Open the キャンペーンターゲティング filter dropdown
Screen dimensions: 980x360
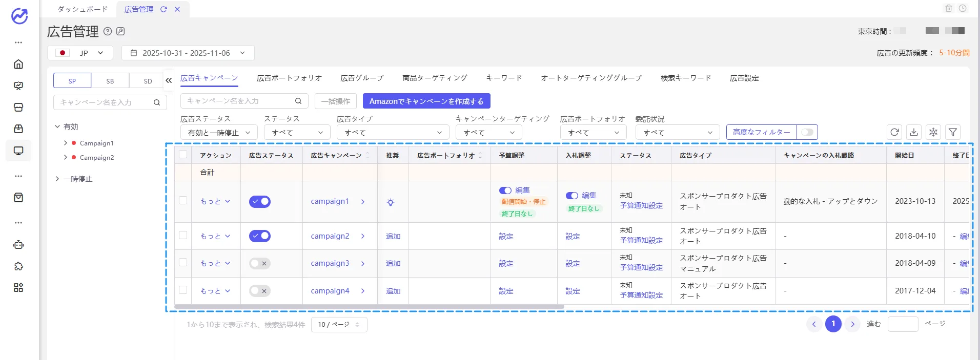pos(489,132)
